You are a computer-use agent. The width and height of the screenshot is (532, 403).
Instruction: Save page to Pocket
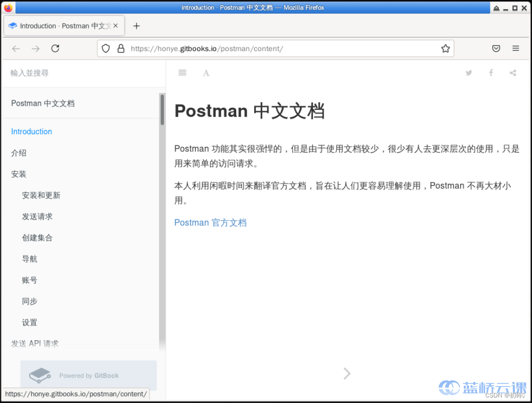pos(496,49)
